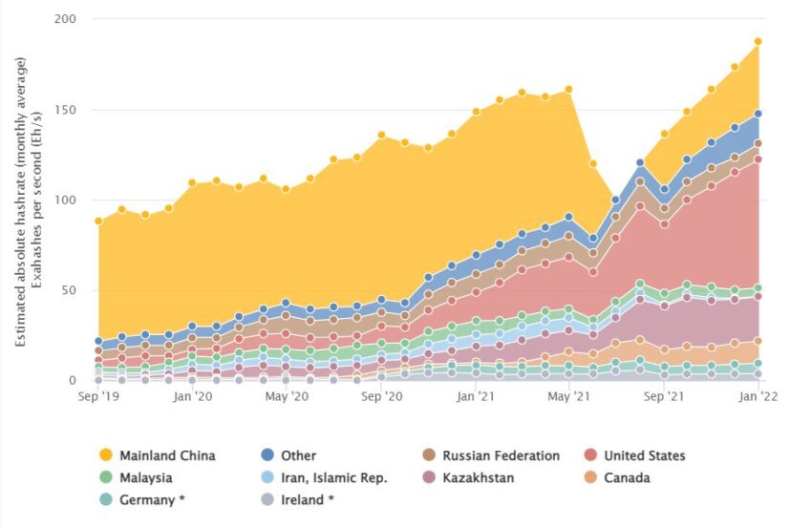The width and height of the screenshot is (812, 529).
Task: Click the Malaysia green legend dot
Action: pyautogui.click(x=106, y=477)
